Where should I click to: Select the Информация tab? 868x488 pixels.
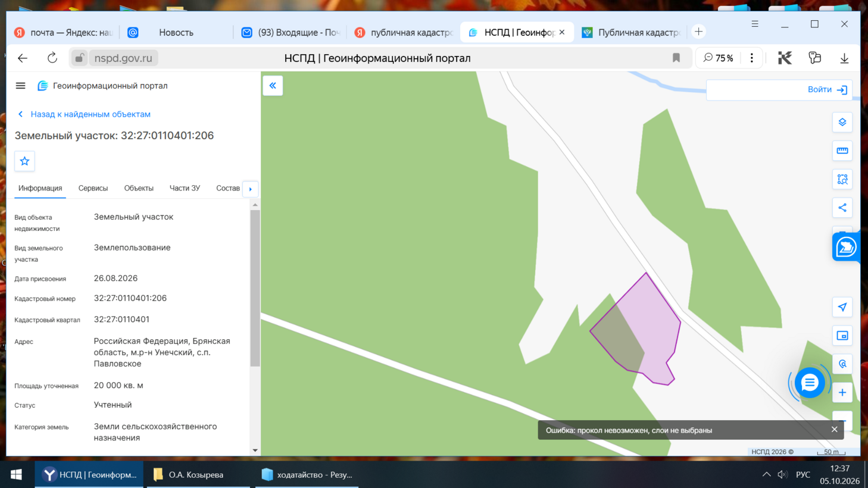coord(40,188)
